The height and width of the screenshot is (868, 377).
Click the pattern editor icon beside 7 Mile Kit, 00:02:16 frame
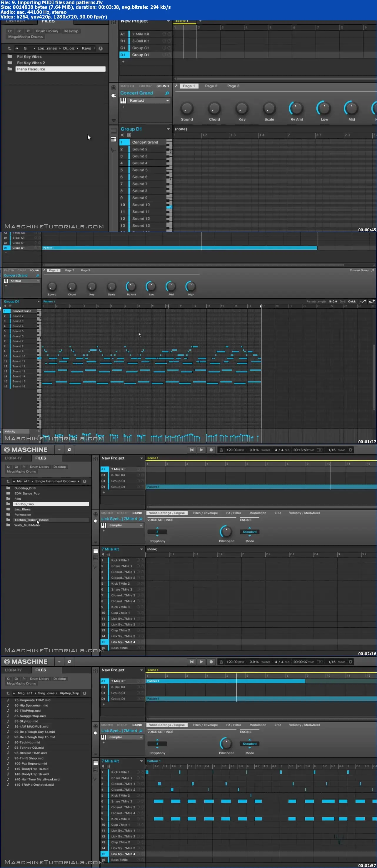96,551
